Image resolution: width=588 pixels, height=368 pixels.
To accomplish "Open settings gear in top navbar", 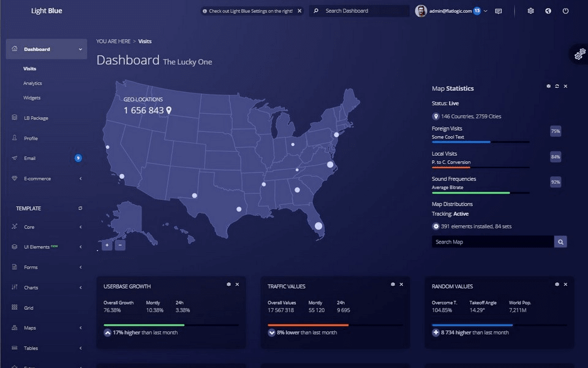I will coord(531,11).
